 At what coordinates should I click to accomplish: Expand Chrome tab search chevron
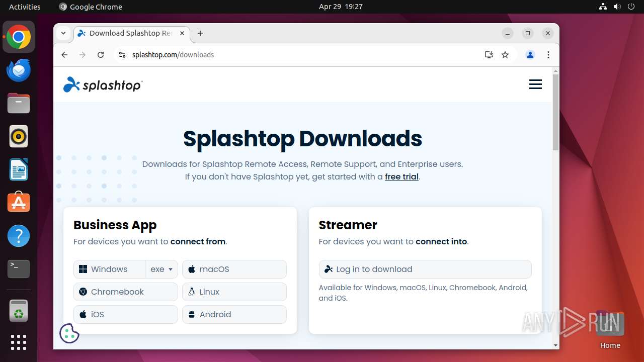click(x=63, y=33)
